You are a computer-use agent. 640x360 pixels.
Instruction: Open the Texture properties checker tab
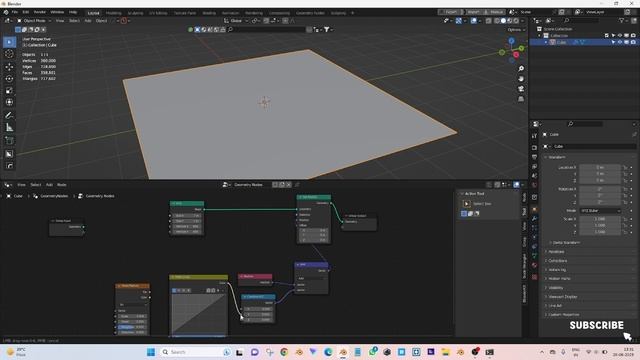[534, 277]
